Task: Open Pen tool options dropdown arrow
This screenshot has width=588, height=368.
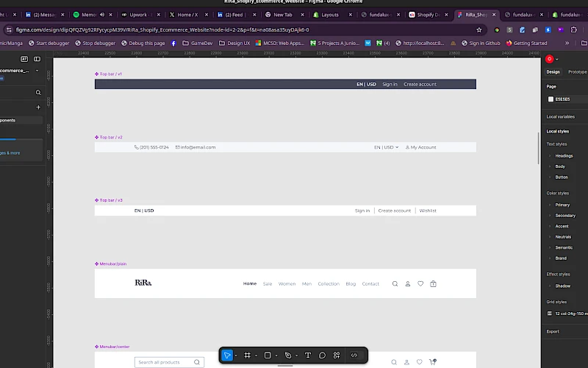Action: [x=297, y=355]
